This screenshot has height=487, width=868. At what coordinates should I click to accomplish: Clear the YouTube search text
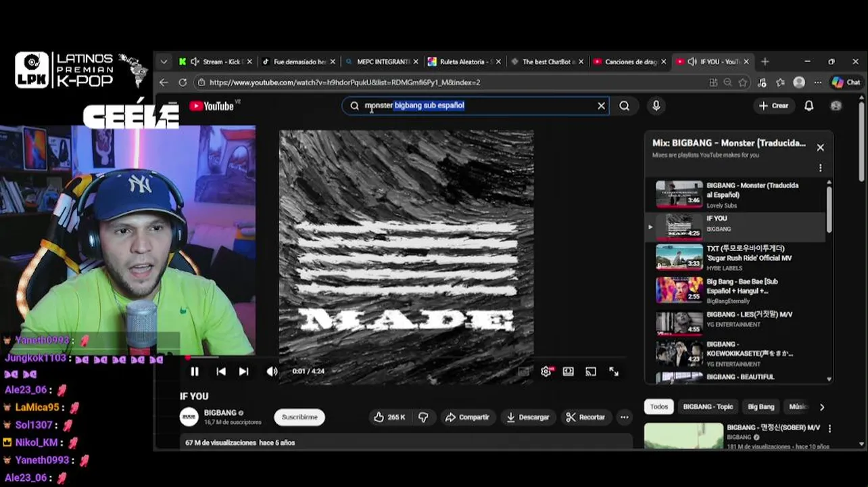coord(601,106)
